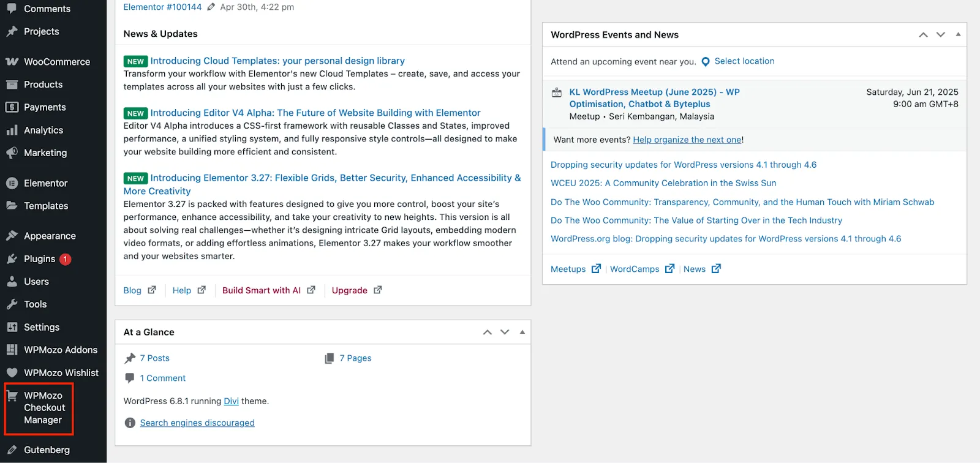Click the Analytics bar-chart icon
Viewport: 980px width, 463px height.
(x=12, y=130)
